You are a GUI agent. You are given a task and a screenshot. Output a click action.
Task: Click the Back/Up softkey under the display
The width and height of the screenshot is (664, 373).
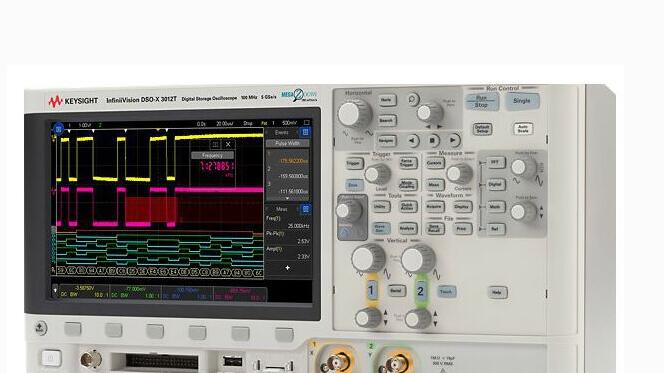coord(40,328)
